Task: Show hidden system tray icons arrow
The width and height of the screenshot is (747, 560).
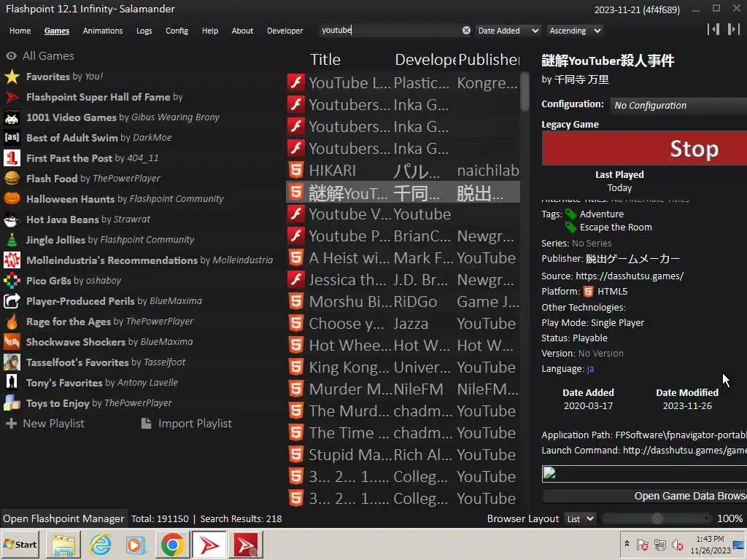Action: coord(627,543)
